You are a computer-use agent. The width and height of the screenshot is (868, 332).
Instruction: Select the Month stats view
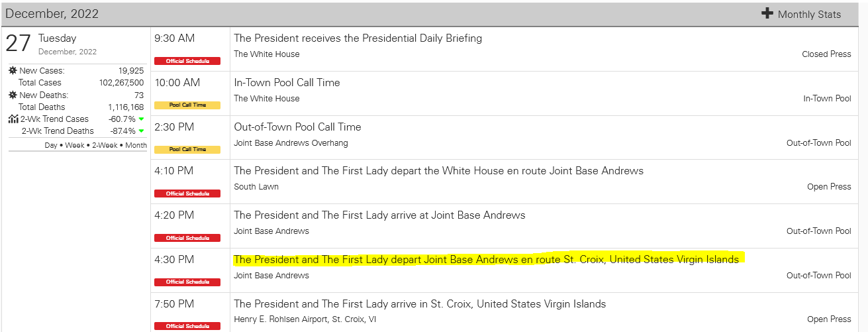[136, 145]
